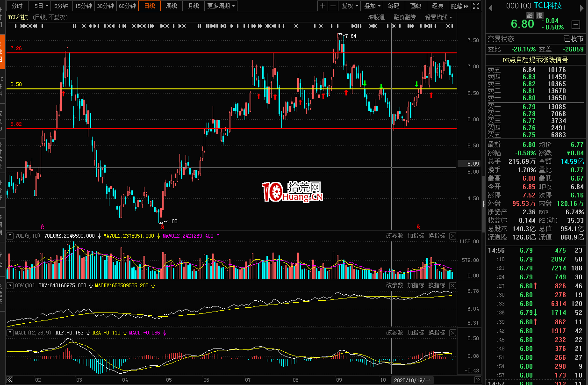Open help for OBV(30) indicator
The height and width of the screenshot is (385, 588).
click(x=10, y=285)
